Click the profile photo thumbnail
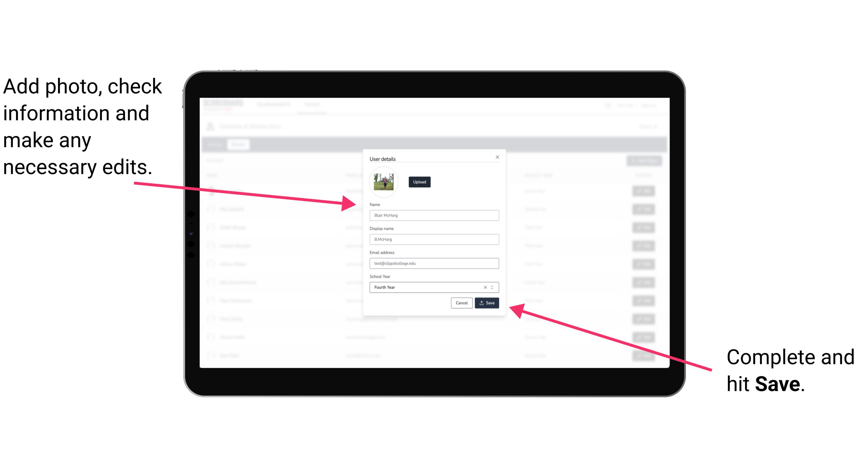The image size is (868, 467). coord(383,182)
